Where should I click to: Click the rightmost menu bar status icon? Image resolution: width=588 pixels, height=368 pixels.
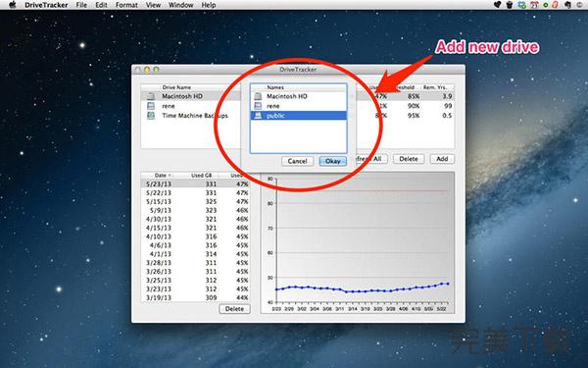tap(579, 5)
